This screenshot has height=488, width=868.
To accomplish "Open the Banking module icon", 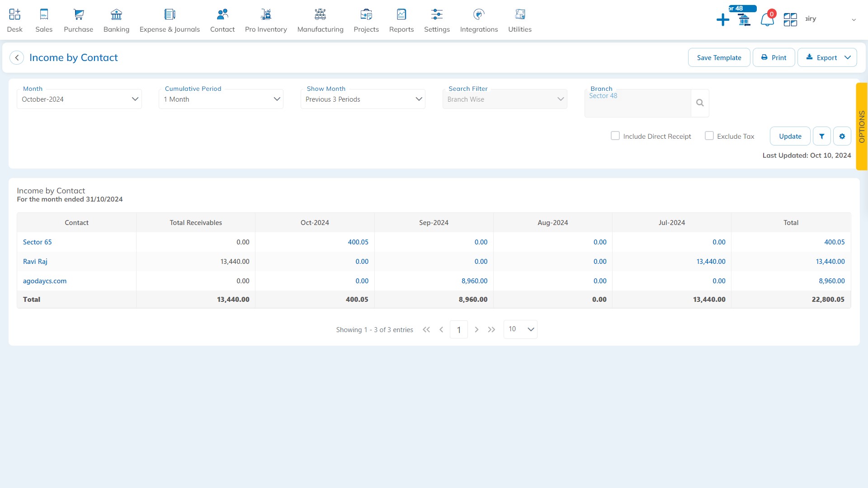I will pos(116,14).
